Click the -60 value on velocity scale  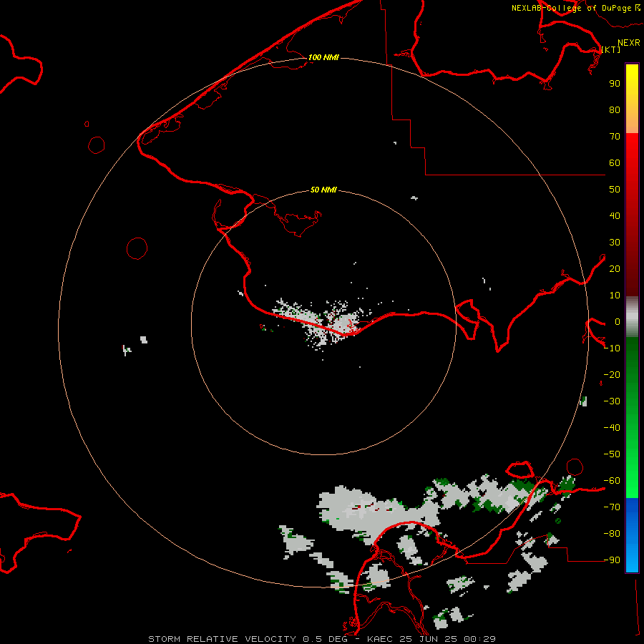pyautogui.click(x=612, y=481)
